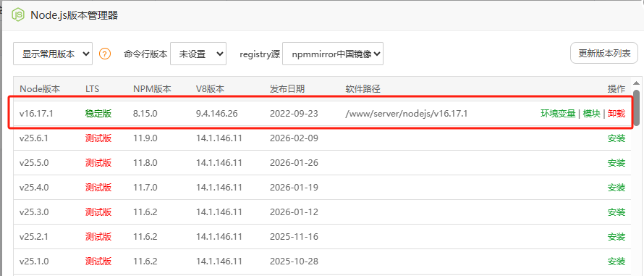Click the Node.js logo icon in title
This screenshot has height=276, width=644.
click(x=18, y=15)
